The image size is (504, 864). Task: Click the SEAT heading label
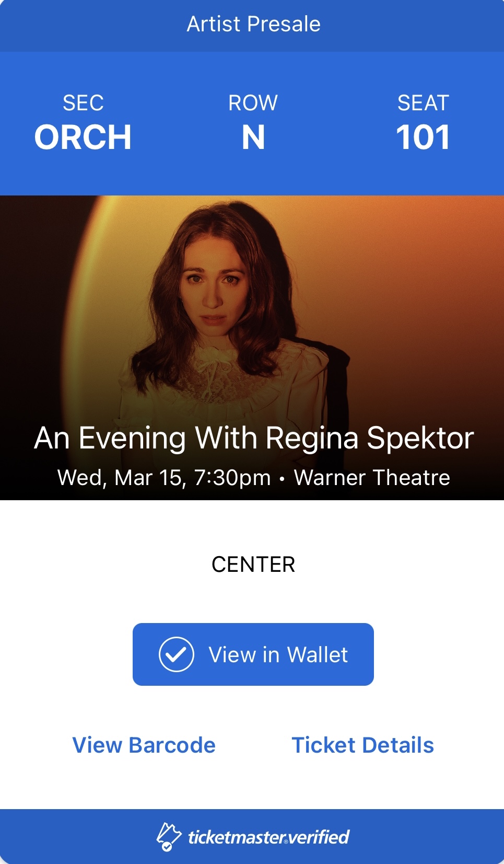point(423,103)
